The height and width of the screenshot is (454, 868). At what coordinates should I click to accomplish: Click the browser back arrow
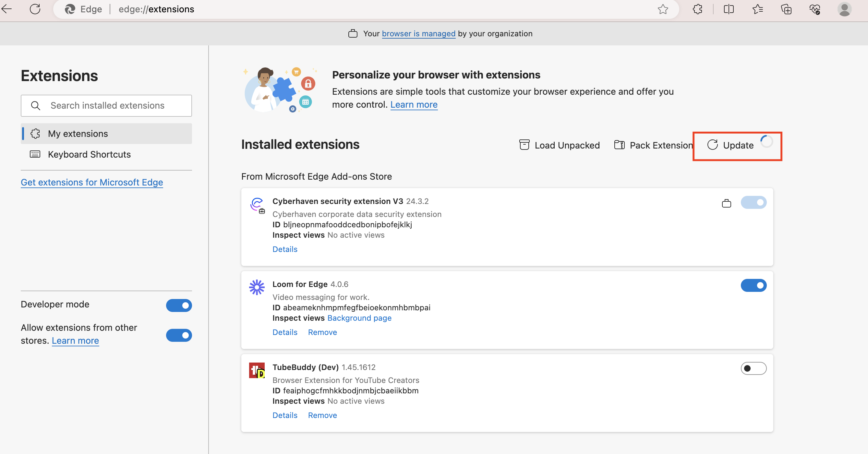[7, 9]
